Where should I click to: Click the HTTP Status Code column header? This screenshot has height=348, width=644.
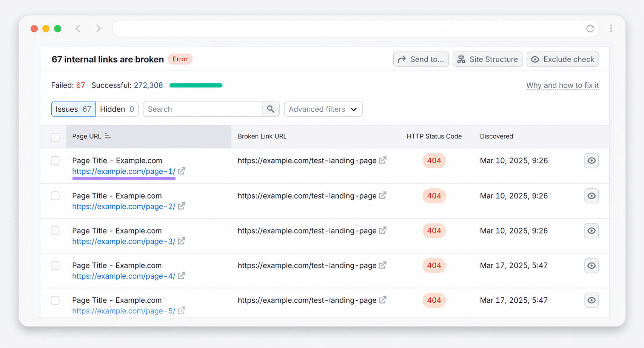(x=434, y=136)
